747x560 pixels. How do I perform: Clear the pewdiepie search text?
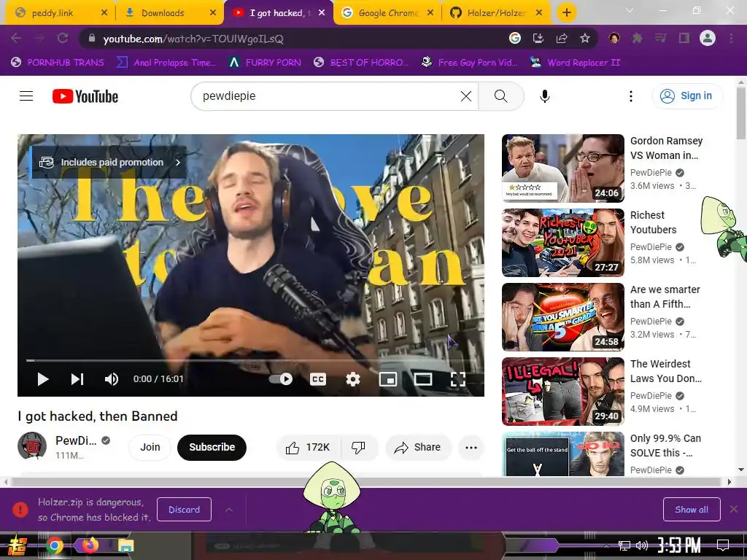(466, 96)
